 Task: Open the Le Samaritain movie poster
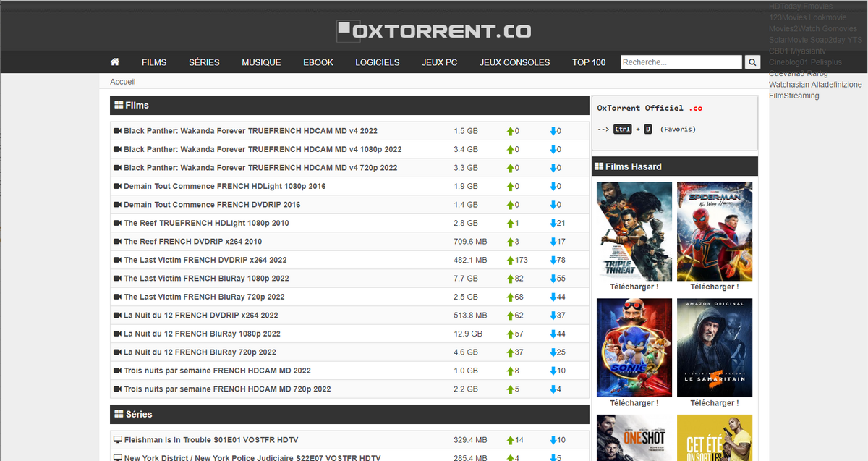coord(715,347)
